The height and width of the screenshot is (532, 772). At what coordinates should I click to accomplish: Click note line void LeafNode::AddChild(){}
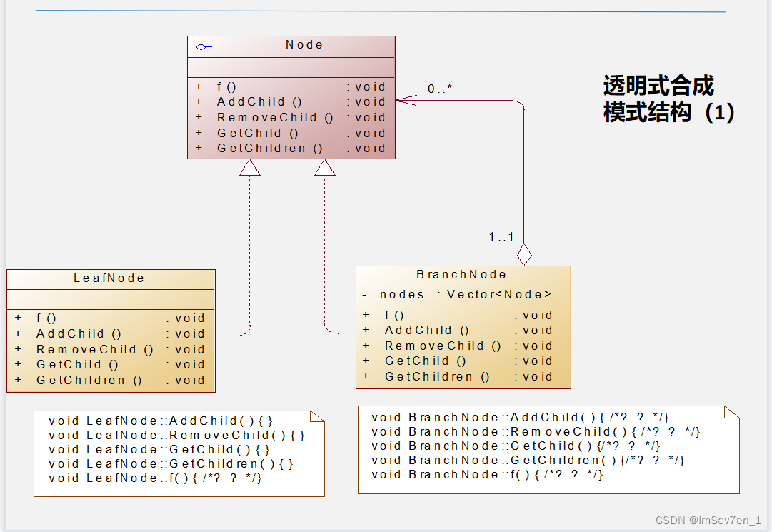[x=161, y=421]
